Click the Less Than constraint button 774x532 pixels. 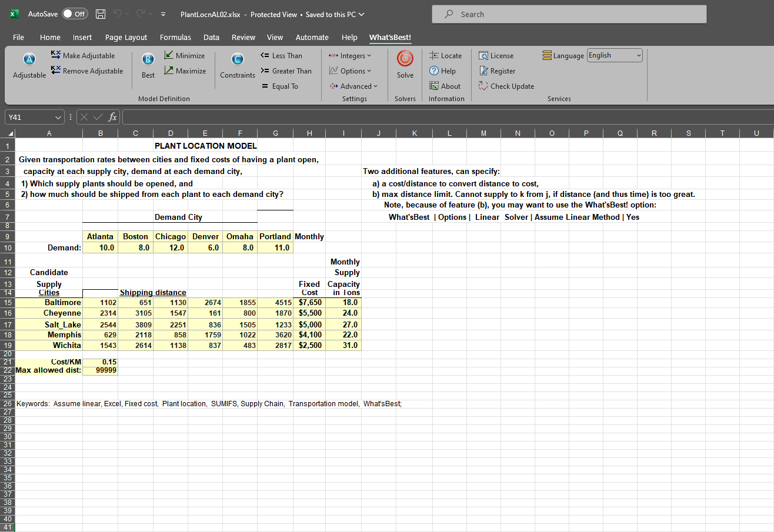click(281, 56)
